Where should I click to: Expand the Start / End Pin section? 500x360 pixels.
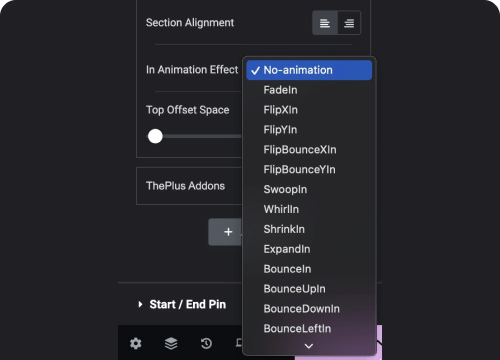pos(182,304)
